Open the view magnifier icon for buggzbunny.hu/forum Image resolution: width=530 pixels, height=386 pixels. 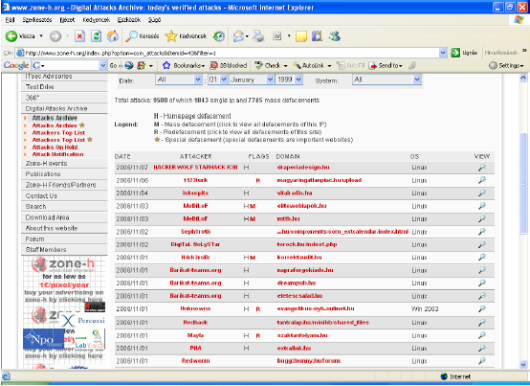pos(482,361)
